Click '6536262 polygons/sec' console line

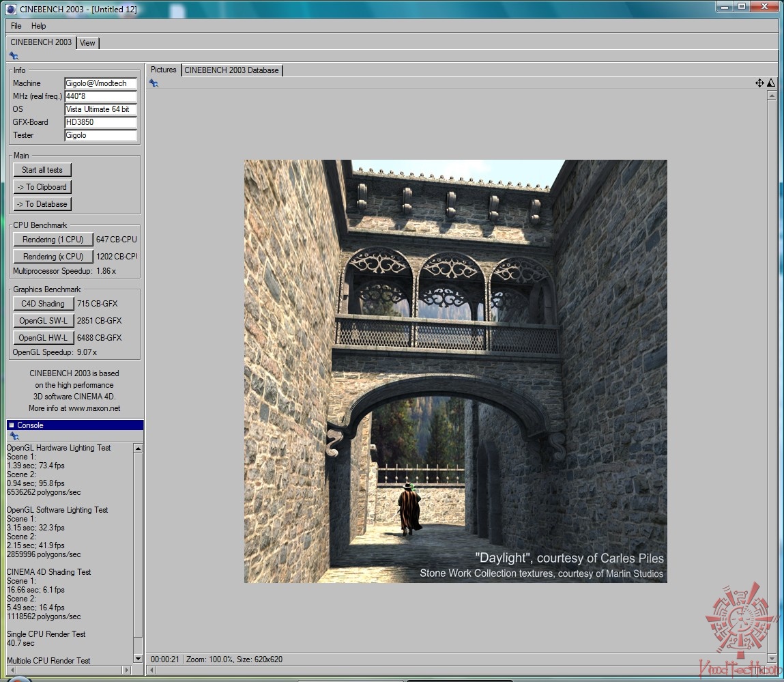(44, 492)
